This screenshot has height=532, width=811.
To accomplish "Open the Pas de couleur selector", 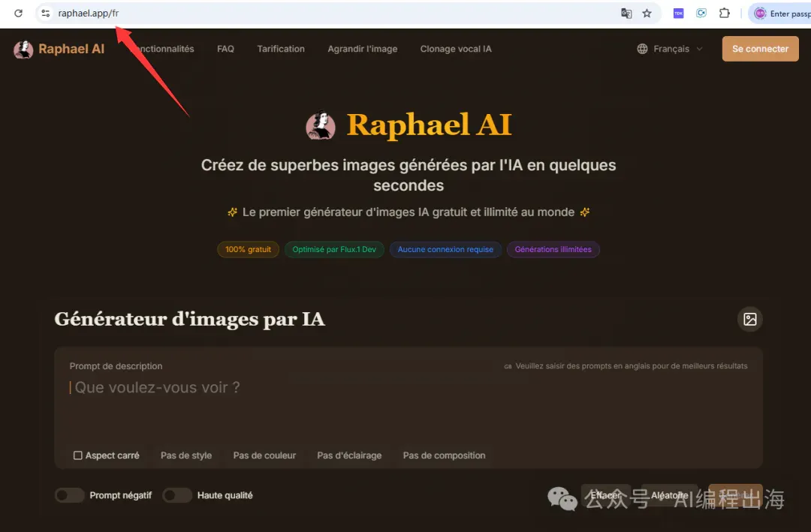I will 264,455.
